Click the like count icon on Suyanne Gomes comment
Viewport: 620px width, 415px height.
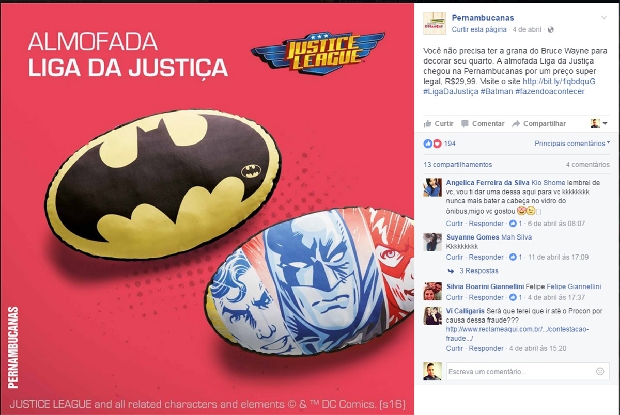[513, 257]
